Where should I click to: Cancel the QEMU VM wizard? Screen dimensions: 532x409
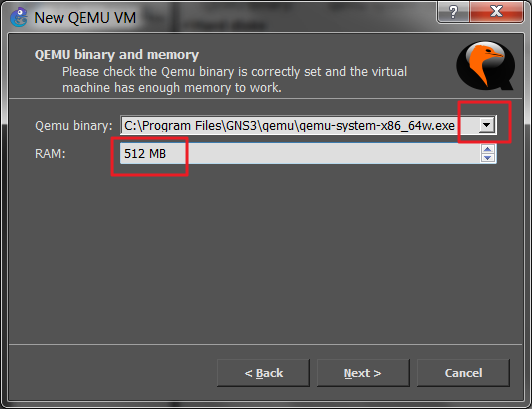[x=463, y=373]
